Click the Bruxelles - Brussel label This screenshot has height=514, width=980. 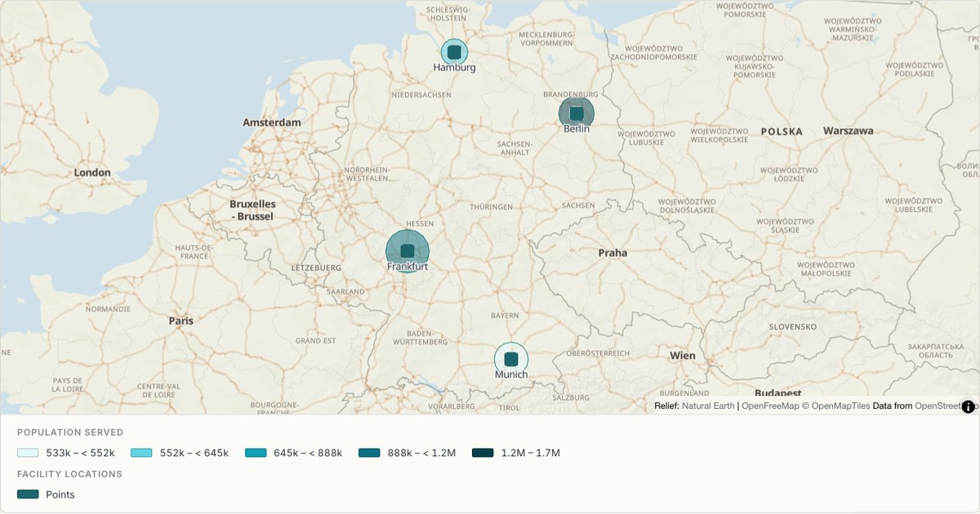coord(252,210)
